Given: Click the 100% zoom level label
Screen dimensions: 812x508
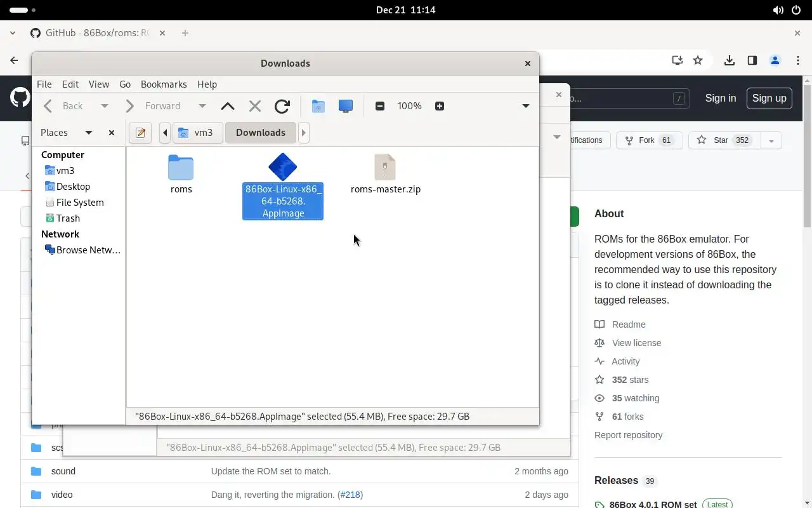Looking at the screenshot, I should (410, 106).
